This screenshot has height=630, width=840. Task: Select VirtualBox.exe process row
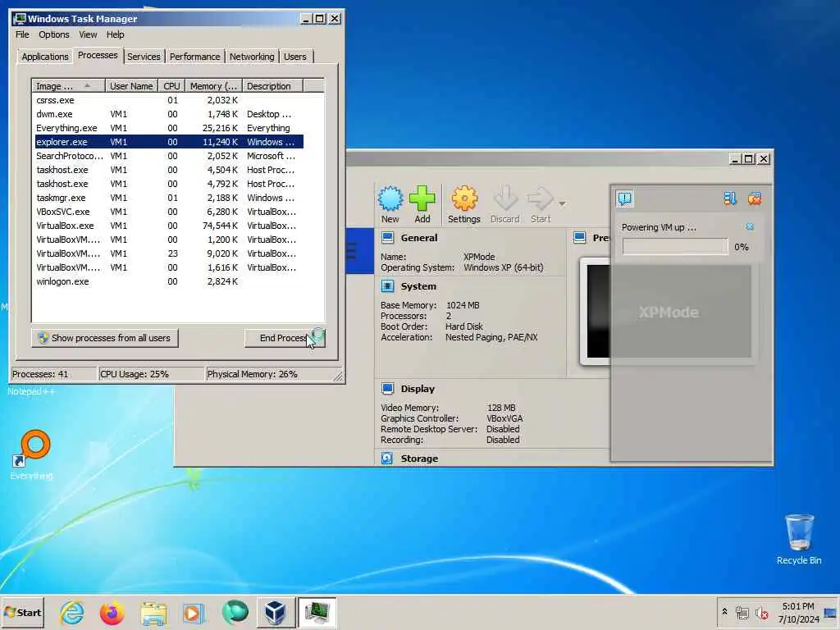169,226
